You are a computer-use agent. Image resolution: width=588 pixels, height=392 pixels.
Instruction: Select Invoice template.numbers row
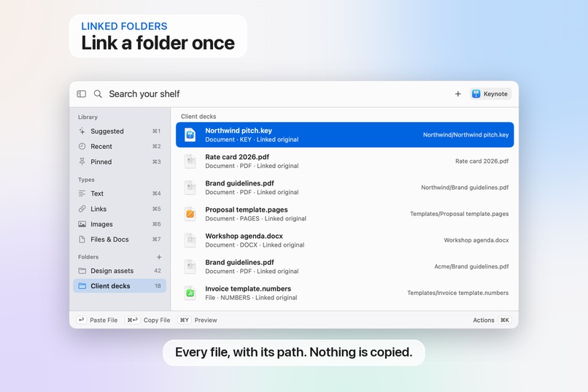[x=344, y=293]
